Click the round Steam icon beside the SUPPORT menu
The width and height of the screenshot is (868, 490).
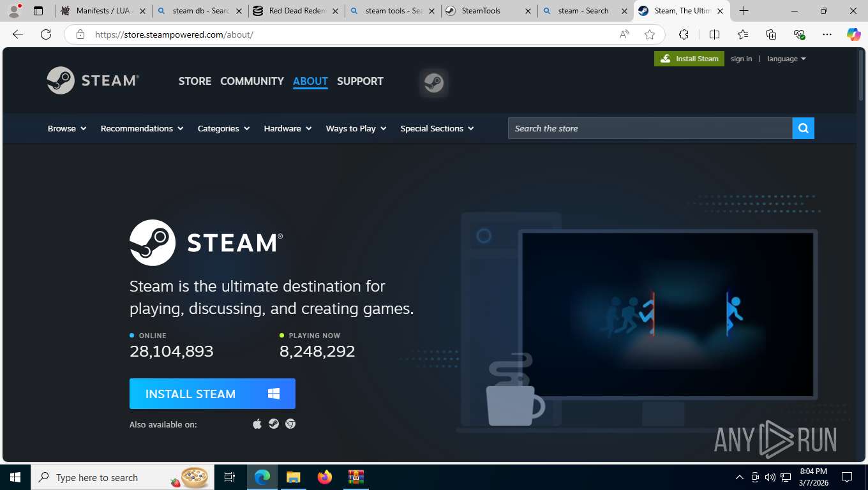coord(434,82)
